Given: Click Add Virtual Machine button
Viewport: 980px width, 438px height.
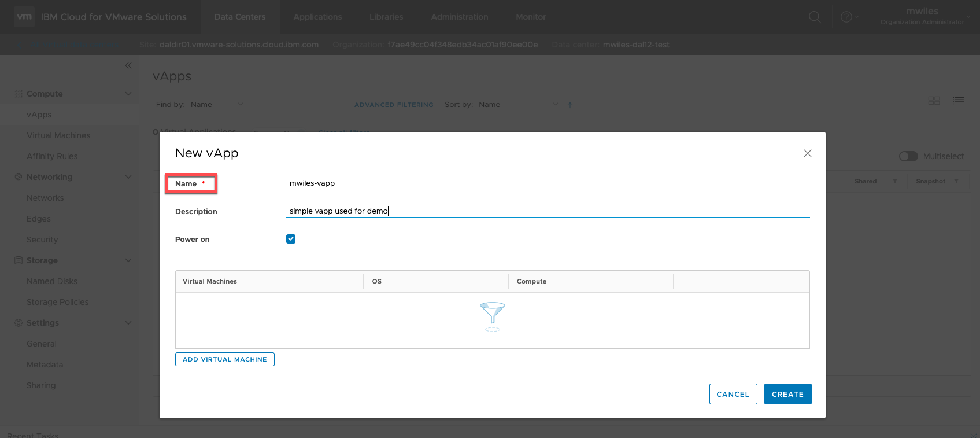Looking at the screenshot, I should pos(224,359).
